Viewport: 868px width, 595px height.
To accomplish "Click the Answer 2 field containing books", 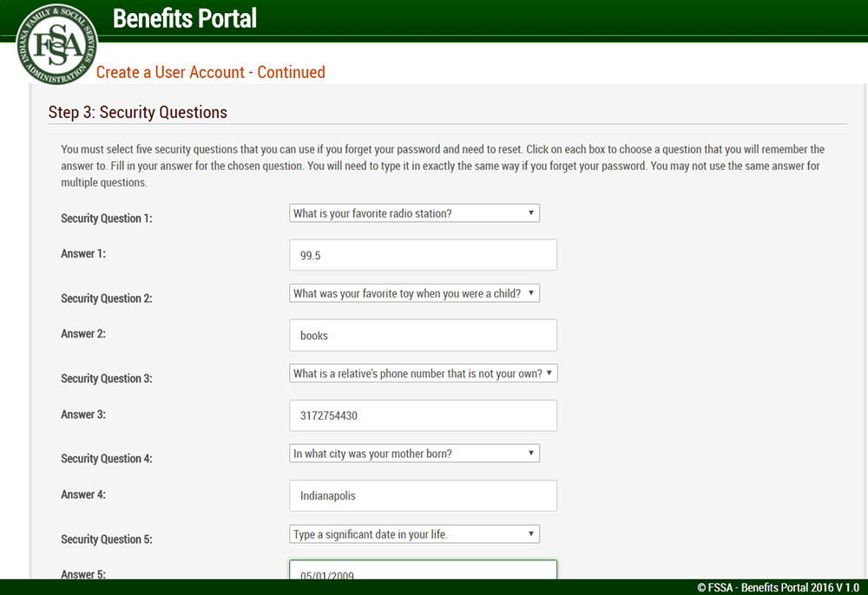I will coord(423,335).
